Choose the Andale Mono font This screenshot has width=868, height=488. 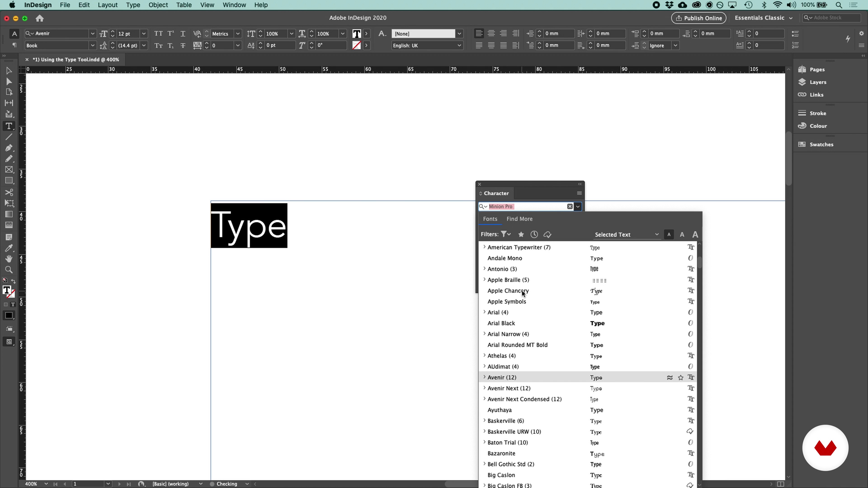pos(588,258)
